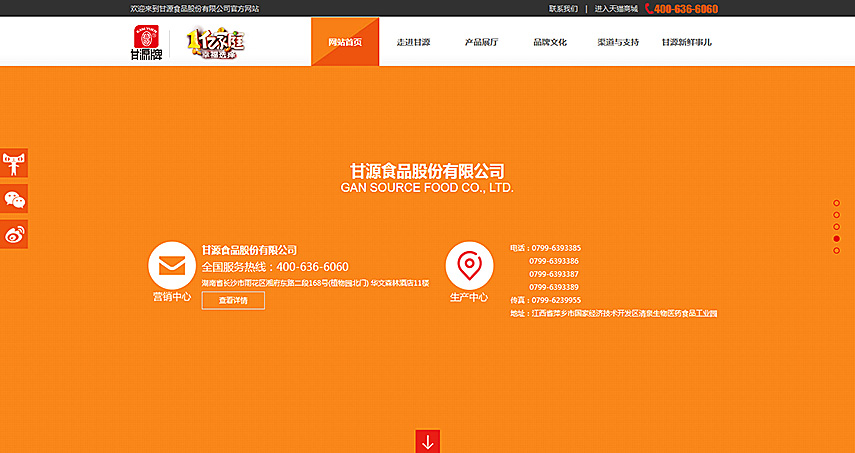This screenshot has height=453, width=855.
Task: Click phone number 0799-6393386
Action: click(x=554, y=261)
